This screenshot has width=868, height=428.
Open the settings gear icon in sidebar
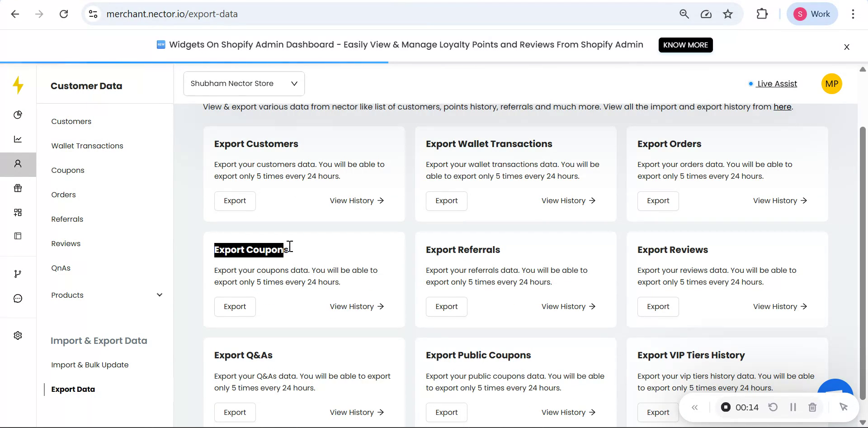[x=18, y=336]
